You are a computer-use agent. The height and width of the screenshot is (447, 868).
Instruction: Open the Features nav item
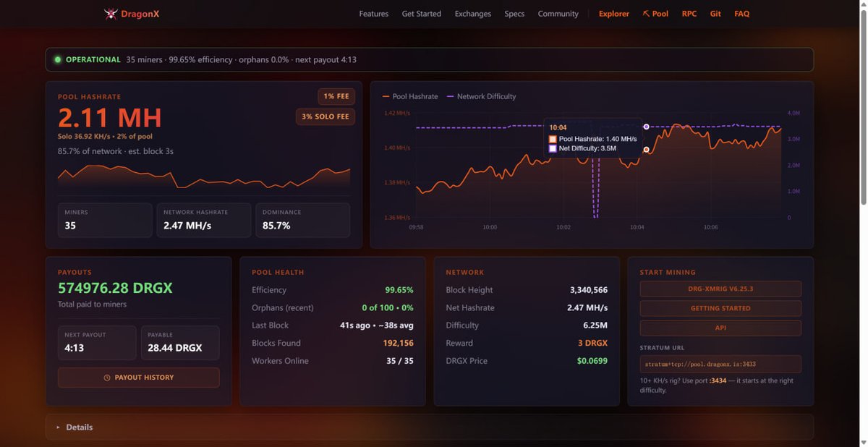(374, 14)
